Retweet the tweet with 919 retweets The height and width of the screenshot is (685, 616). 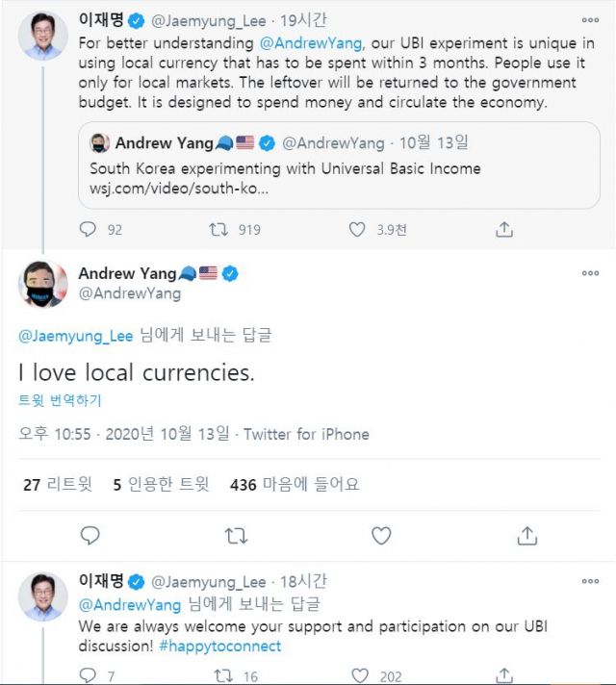(x=218, y=230)
